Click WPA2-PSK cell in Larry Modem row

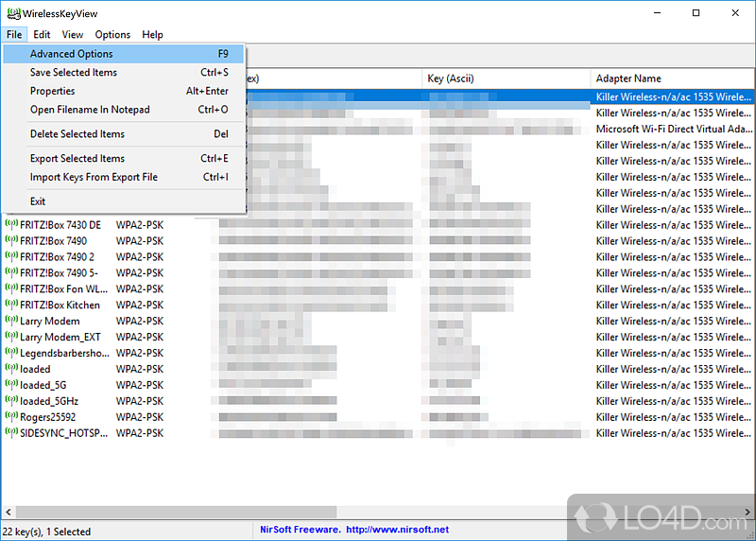(140, 321)
